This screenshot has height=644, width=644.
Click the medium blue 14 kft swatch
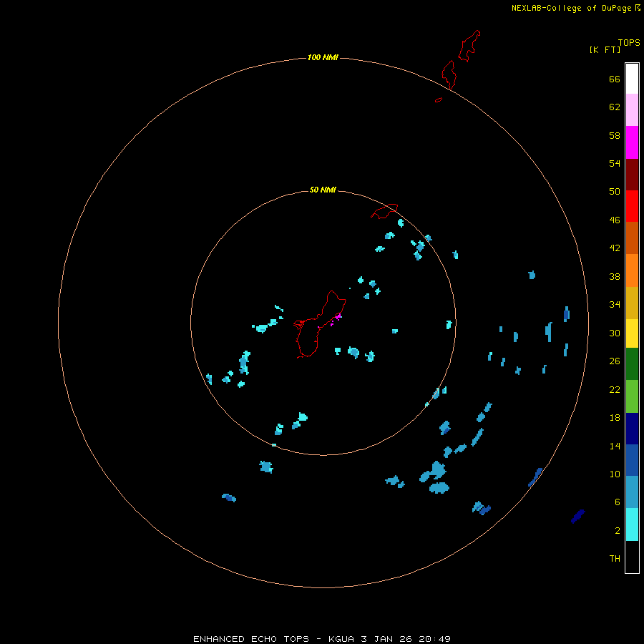(632, 460)
